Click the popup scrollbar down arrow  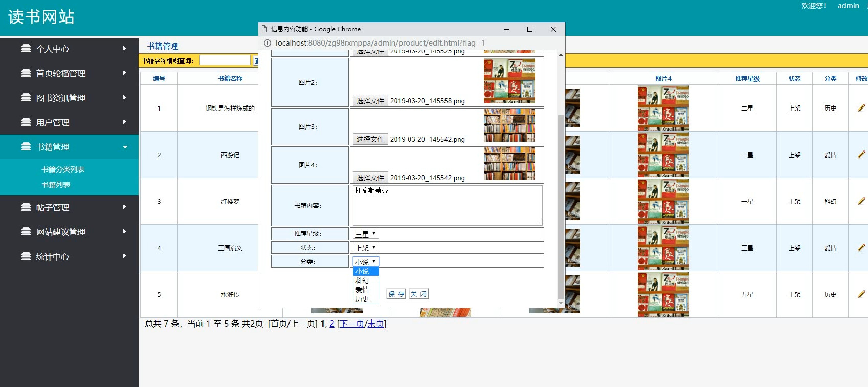561,304
